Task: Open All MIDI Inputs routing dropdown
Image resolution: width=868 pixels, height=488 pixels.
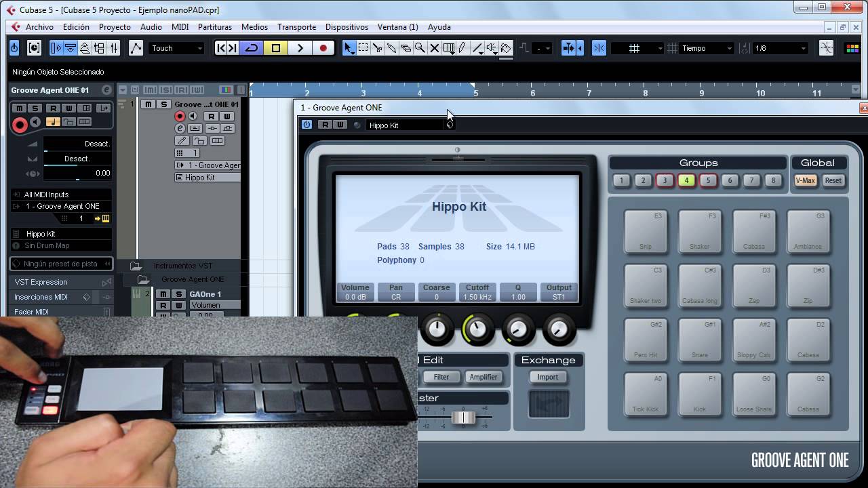Action: click(x=61, y=195)
